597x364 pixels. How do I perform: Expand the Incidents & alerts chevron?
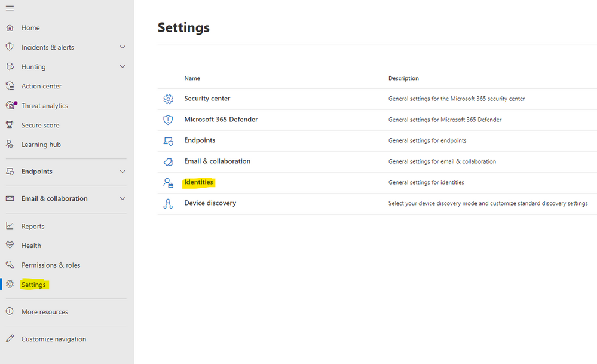pyautogui.click(x=123, y=47)
